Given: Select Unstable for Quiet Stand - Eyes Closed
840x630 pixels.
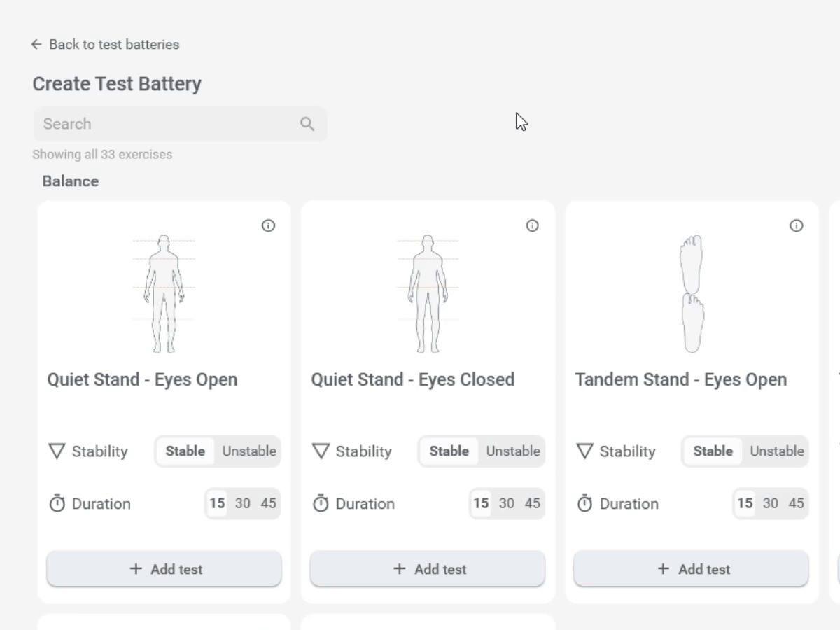Looking at the screenshot, I should click(513, 451).
